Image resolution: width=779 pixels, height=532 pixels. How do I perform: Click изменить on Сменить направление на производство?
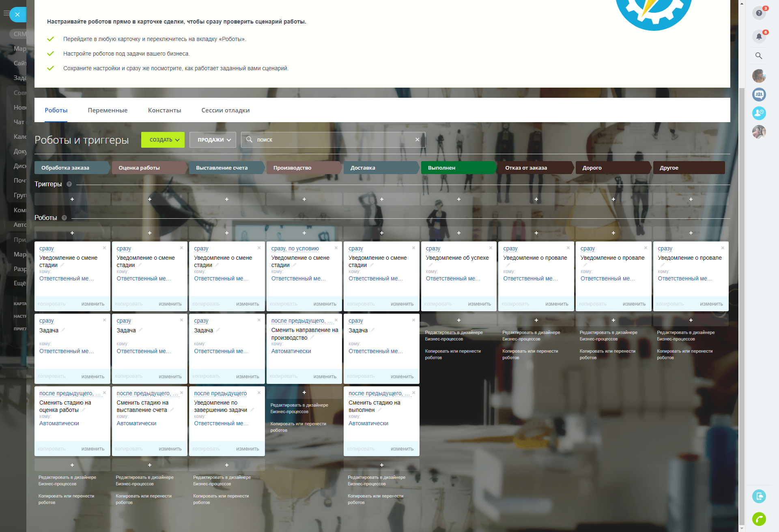325,377
